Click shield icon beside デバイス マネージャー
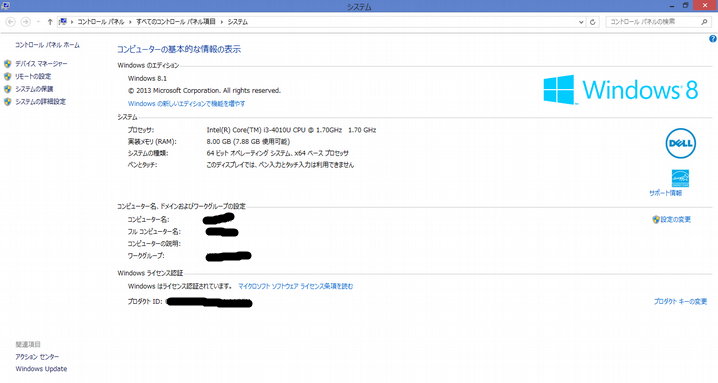The image size is (718, 383). (7, 64)
